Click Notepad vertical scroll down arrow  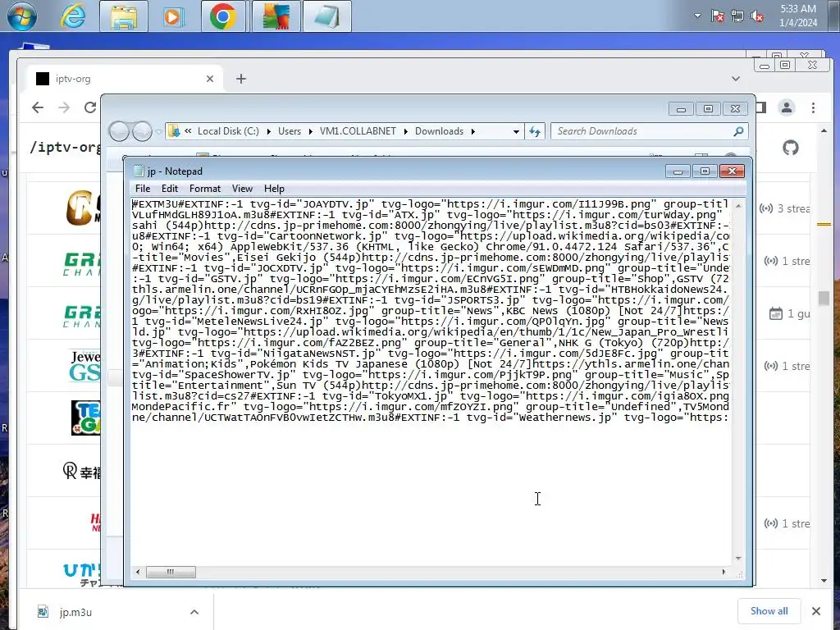click(x=738, y=558)
